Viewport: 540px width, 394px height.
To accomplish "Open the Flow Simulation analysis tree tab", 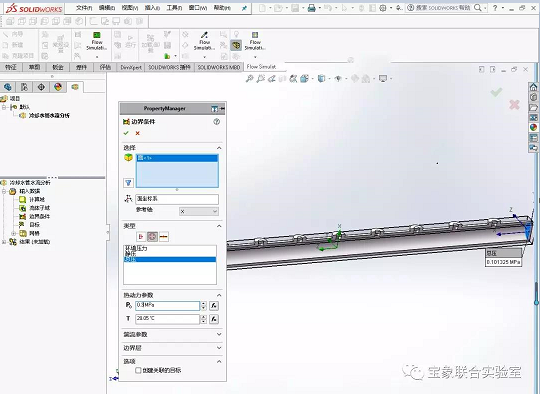I will (x=75, y=87).
